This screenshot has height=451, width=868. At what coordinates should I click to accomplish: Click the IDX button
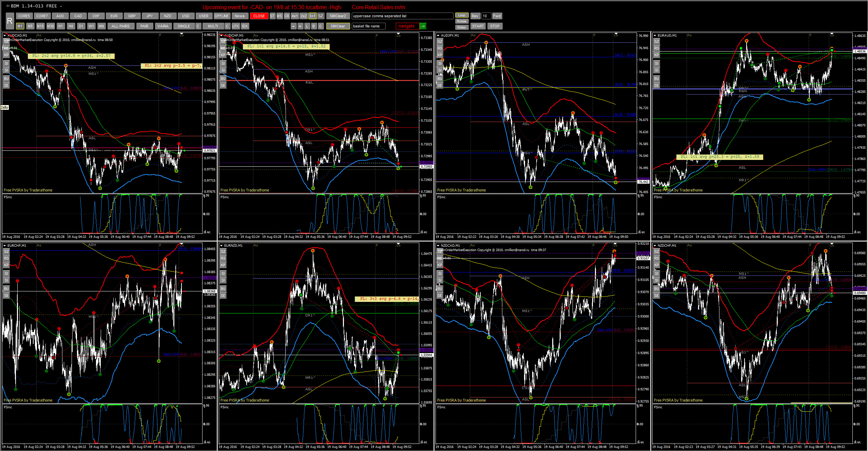coord(245,26)
